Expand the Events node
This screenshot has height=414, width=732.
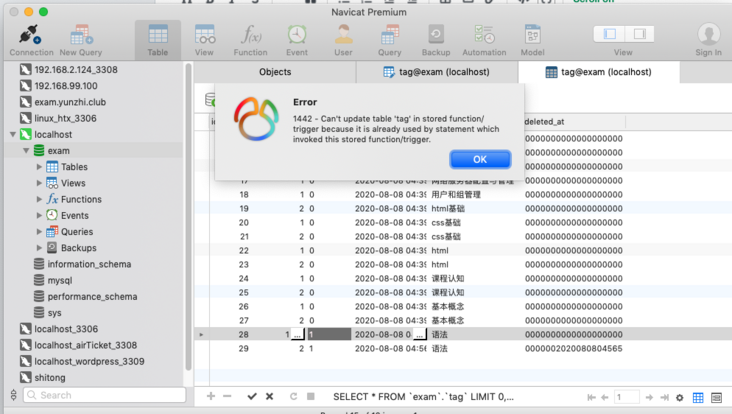click(39, 215)
